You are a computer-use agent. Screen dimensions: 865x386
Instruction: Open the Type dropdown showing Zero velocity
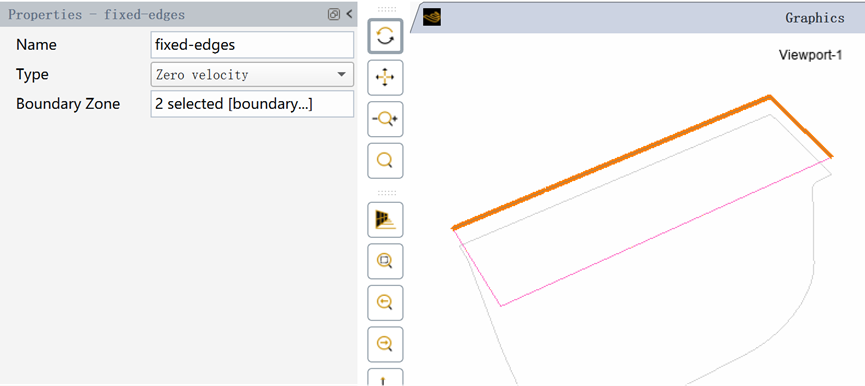tap(252, 74)
